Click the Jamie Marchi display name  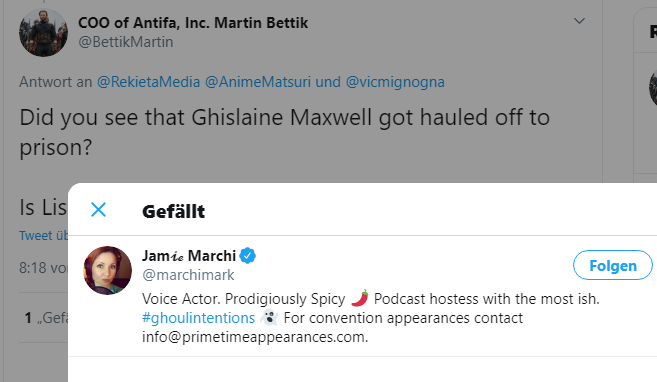(189, 256)
